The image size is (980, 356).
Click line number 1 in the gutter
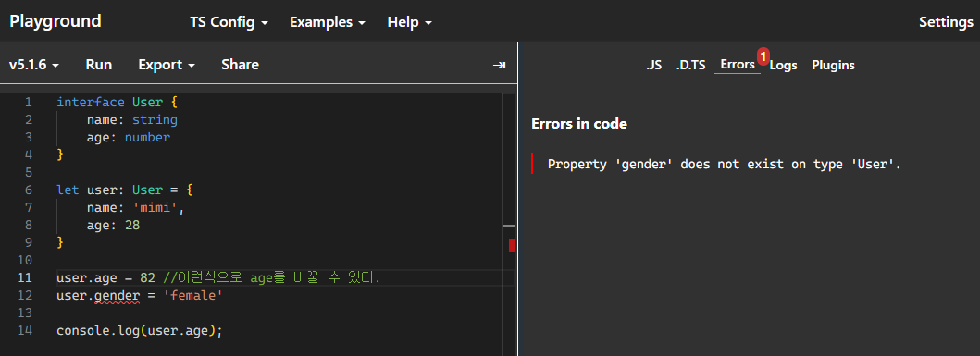(x=28, y=103)
